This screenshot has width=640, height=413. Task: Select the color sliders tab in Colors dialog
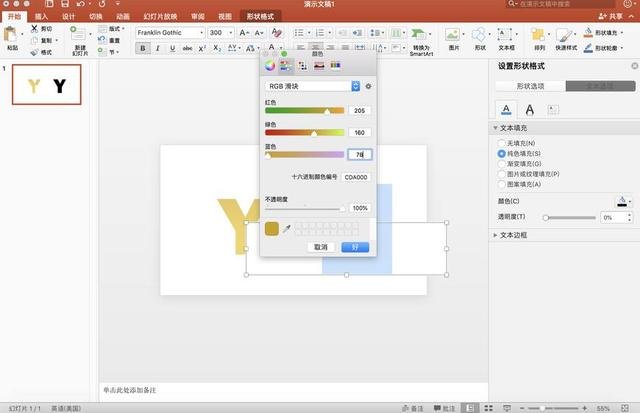(x=286, y=65)
